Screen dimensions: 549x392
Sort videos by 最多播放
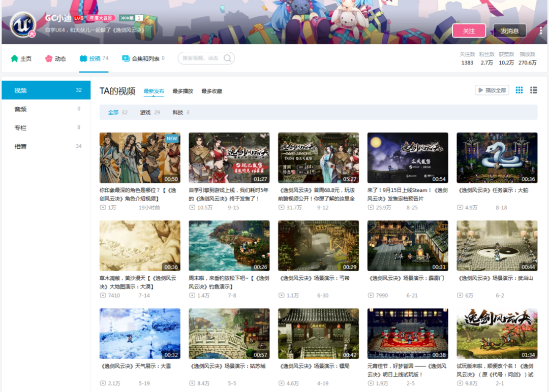pyautogui.click(x=183, y=91)
